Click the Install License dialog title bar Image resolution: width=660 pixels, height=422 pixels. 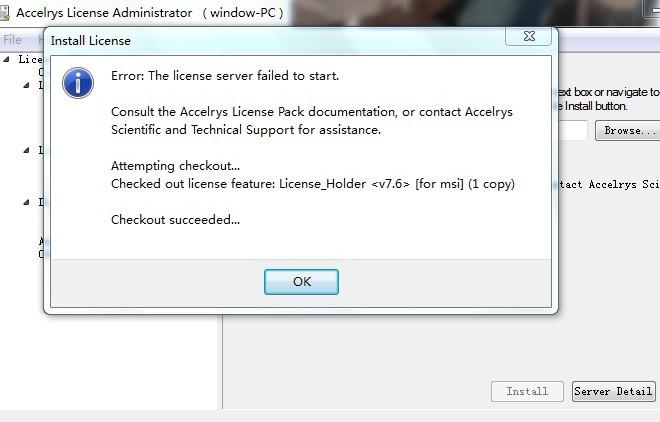coord(274,41)
